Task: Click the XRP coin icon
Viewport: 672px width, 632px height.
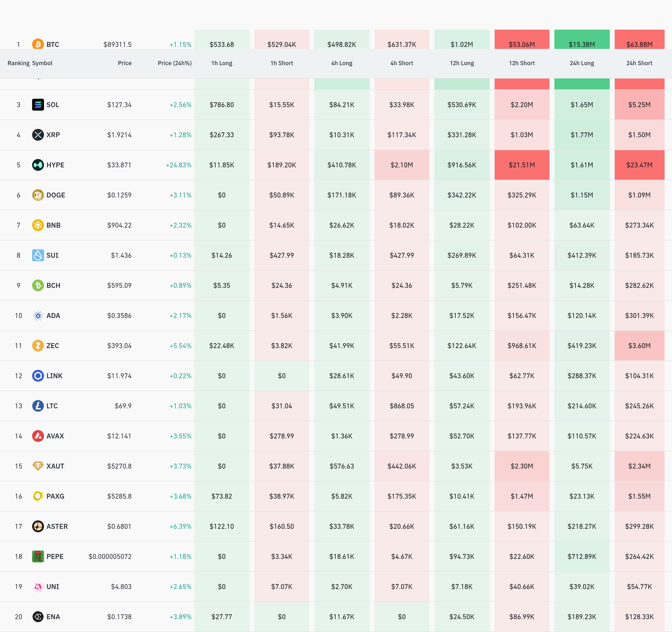Action: [x=38, y=135]
